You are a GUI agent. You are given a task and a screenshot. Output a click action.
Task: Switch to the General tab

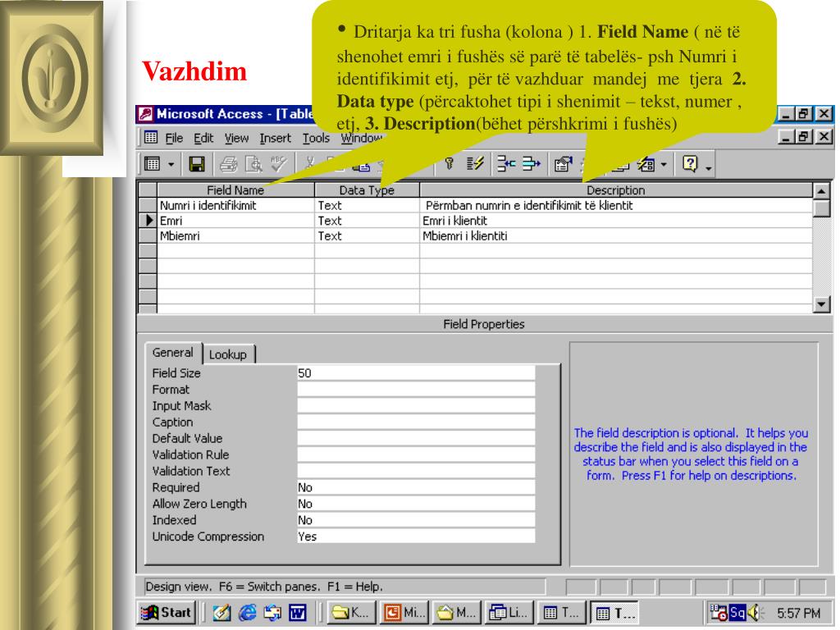tap(172, 353)
